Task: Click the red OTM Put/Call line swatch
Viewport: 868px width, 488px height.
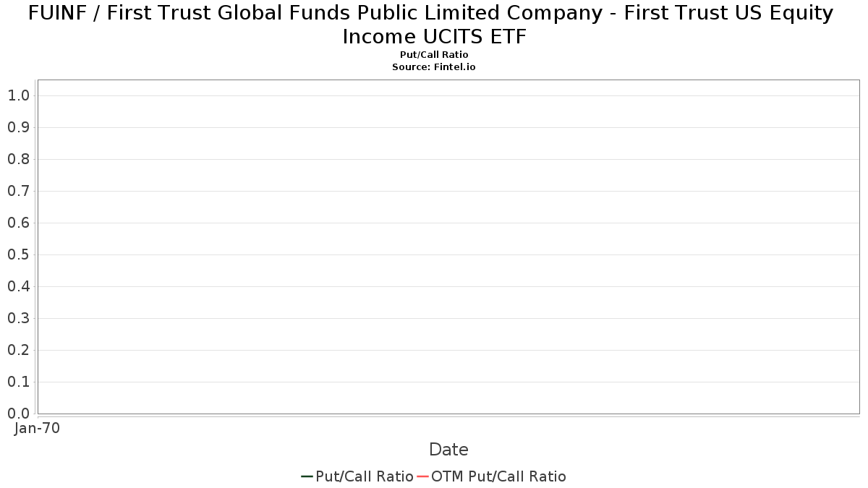Action: tap(422, 476)
